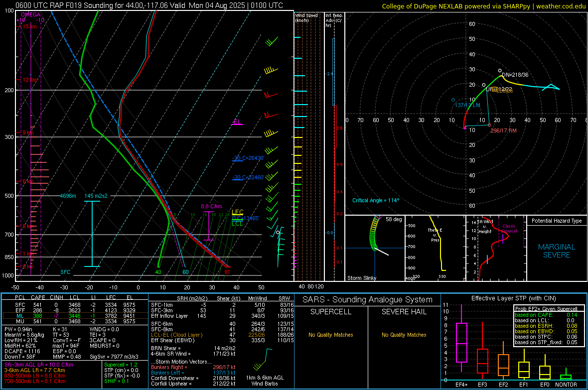Screen dimensions: 588x390
Task: Click the Critical Angle = 114° text
Action: 376,200
